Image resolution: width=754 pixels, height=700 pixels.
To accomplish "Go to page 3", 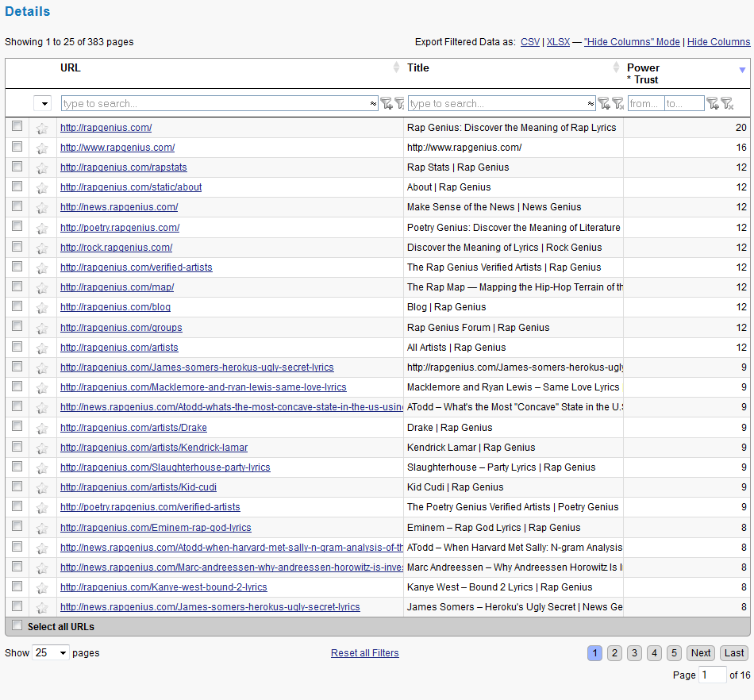I will click(634, 653).
